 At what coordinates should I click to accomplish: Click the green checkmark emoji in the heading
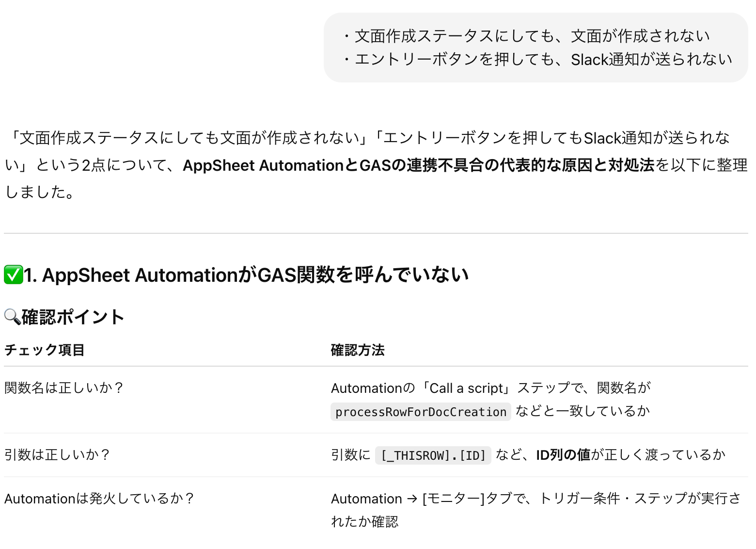tap(13, 275)
